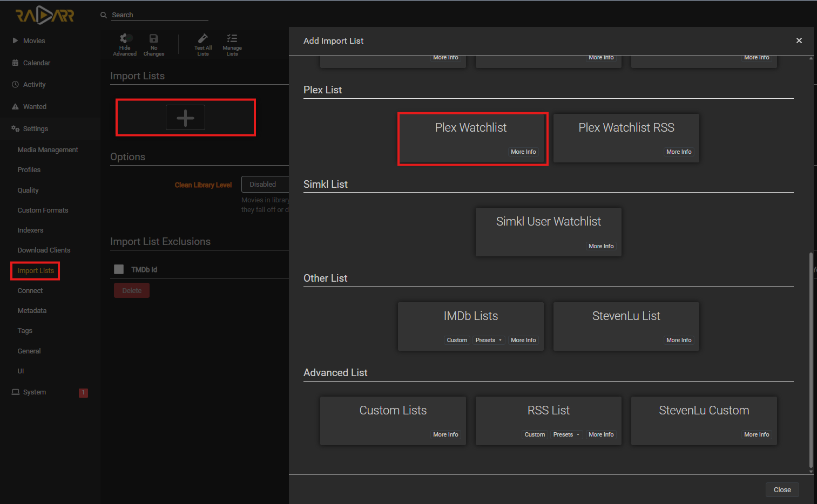Open More Info for Simkl User Watchlist

pyautogui.click(x=601, y=247)
